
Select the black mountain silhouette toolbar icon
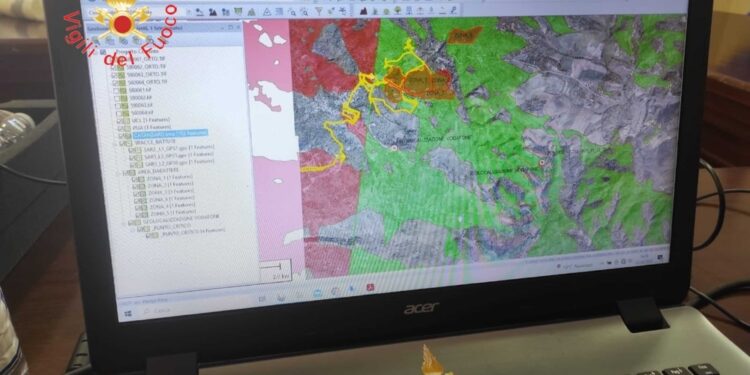[364, 11]
